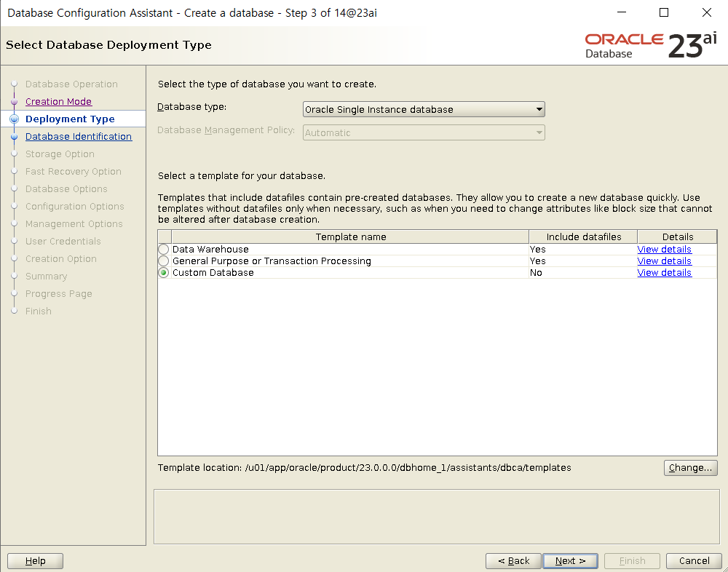Go to the Creation Mode step
This screenshot has height=572, width=728.
click(x=58, y=102)
